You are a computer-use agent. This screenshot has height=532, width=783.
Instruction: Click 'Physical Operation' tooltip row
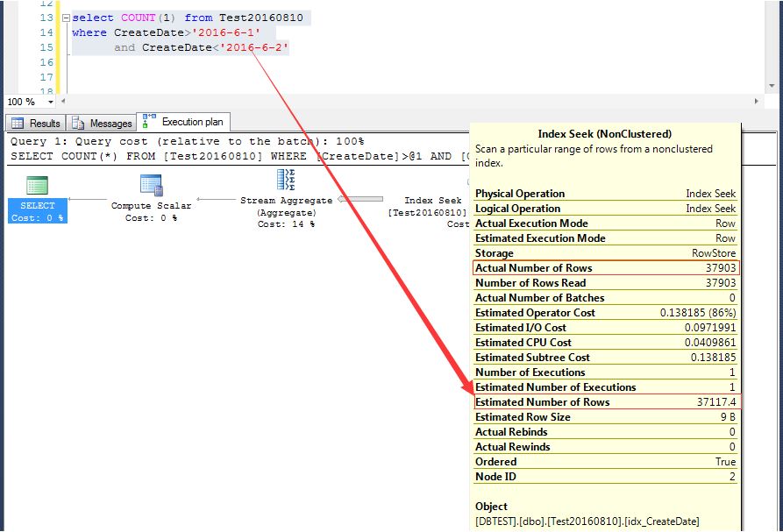(x=605, y=194)
